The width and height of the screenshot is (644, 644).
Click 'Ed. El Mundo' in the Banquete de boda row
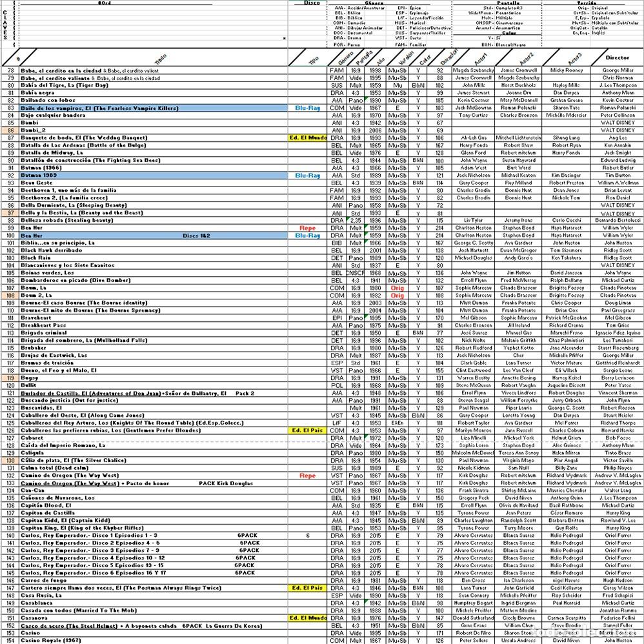[308, 137]
